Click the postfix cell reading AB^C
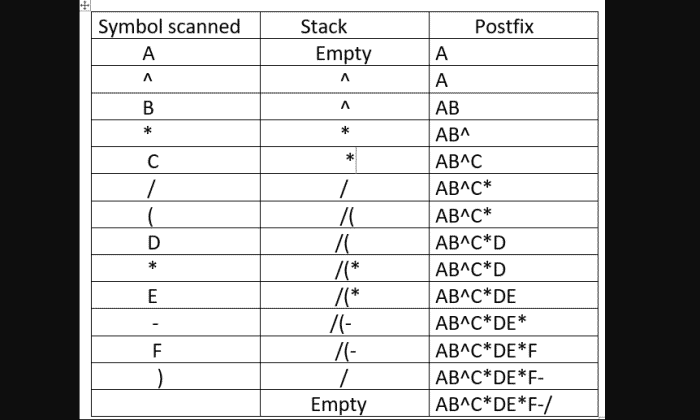 click(513, 160)
